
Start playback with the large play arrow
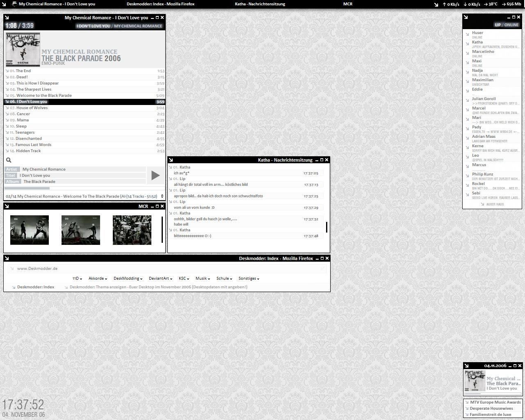click(x=155, y=176)
